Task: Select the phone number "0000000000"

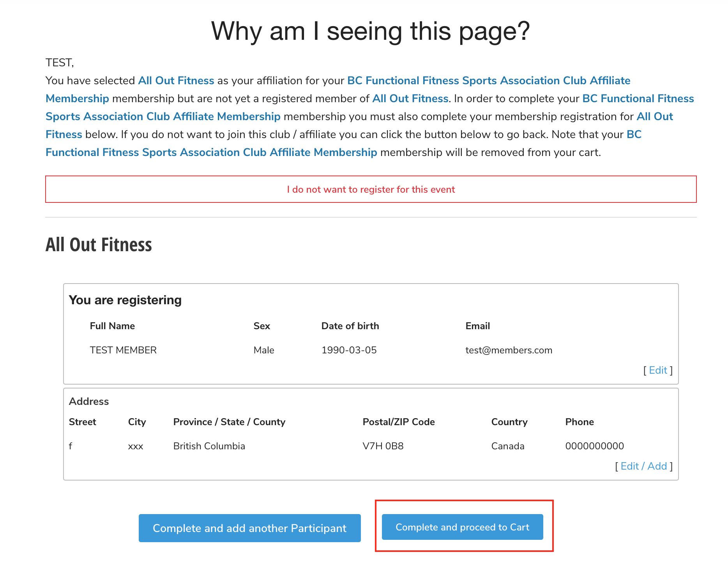Action: (595, 446)
